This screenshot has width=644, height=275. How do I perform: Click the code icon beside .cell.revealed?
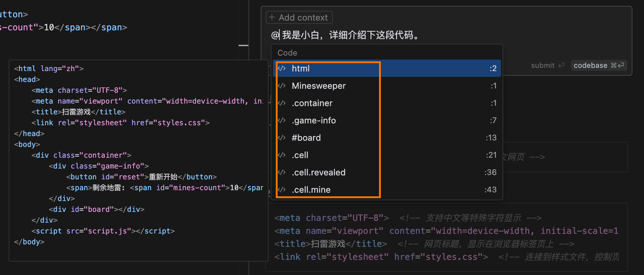pos(282,172)
